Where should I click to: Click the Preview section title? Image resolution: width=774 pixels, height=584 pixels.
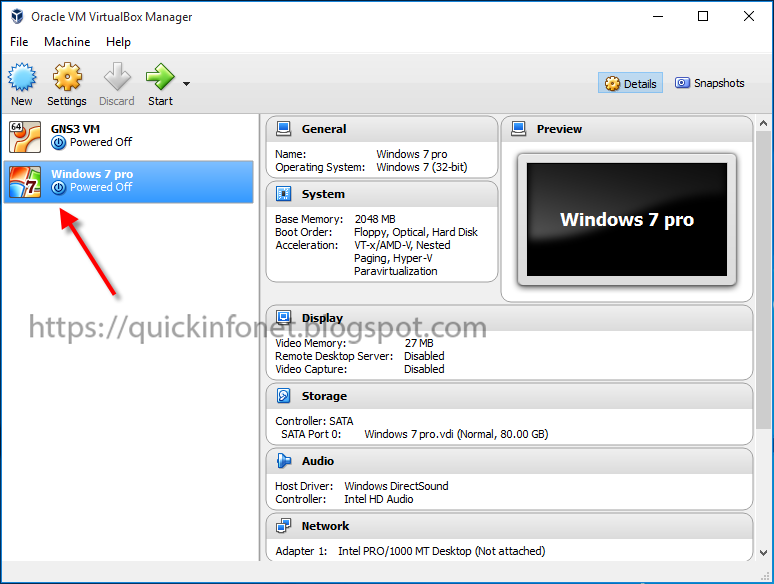559,129
